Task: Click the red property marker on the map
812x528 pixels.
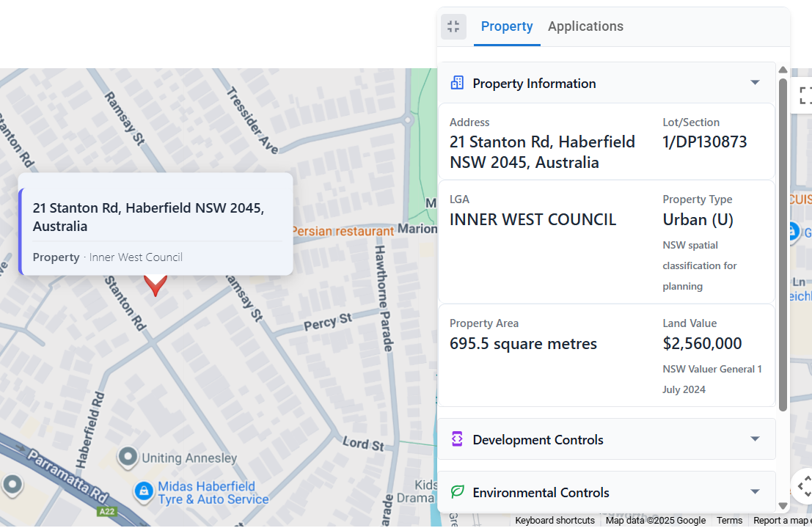Action: [155, 282]
